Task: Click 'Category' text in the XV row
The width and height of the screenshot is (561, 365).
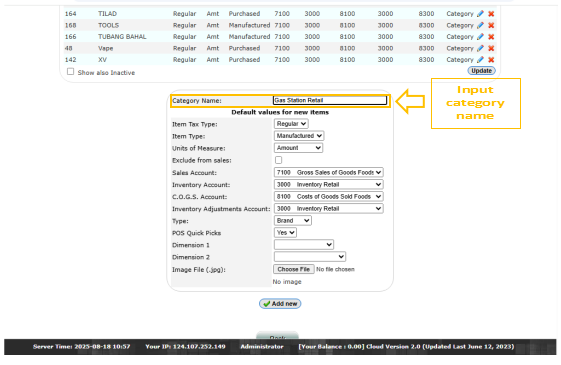Action: [460, 60]
